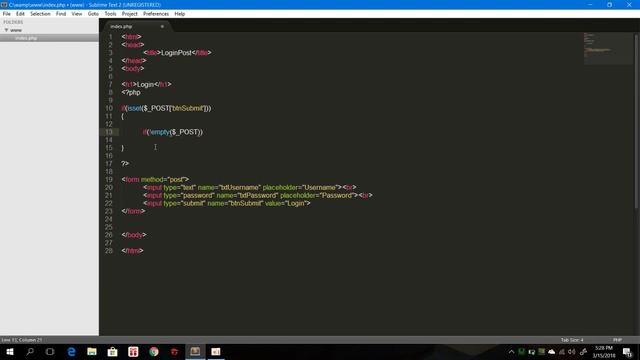Click line number 13 in the gutter

coord(109,132)
